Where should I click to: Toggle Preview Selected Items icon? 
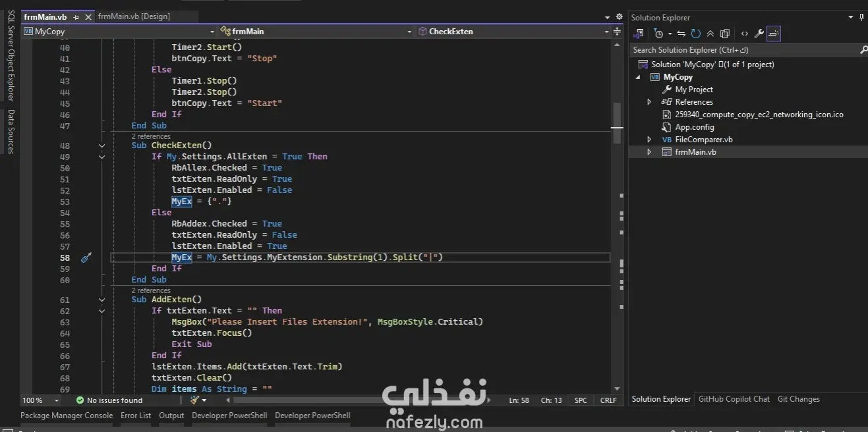774,34
